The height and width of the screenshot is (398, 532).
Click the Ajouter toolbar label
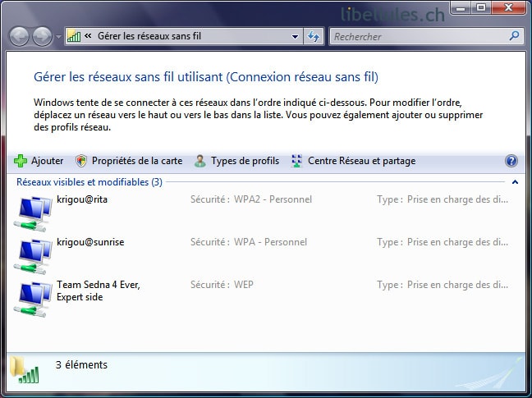point(47,161)
